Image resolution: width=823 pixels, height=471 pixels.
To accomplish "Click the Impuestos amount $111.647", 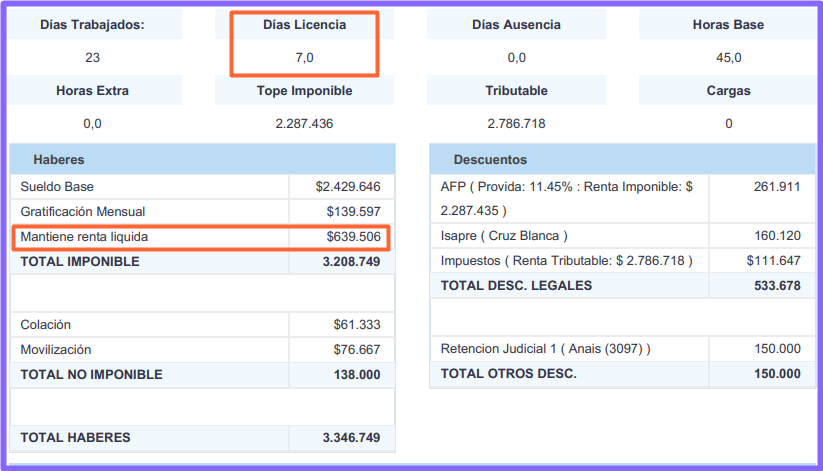I will click(774, 261).
